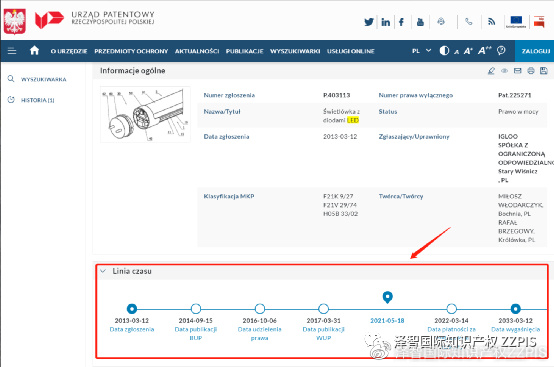This screenshot has height=367, width=554.
Task: Click the Informacje ogólne heading
Action: [x=132, y=71]
